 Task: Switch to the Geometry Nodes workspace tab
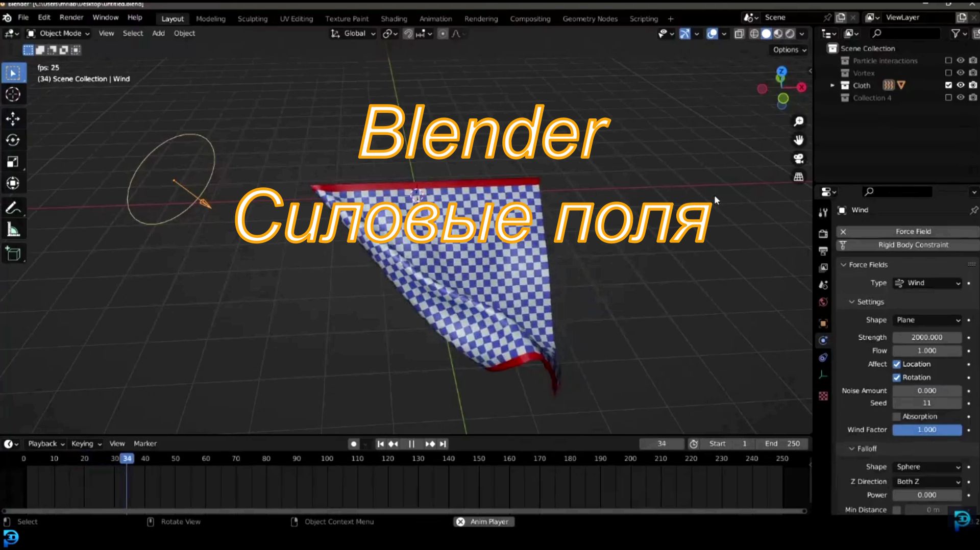590,19
